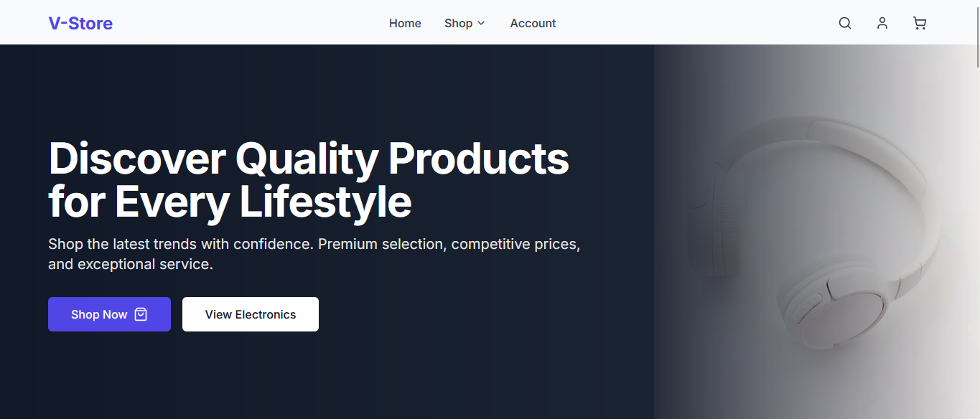Click the V-Store brand name text
The image size is (980, 419).
(x=80, y=22)
